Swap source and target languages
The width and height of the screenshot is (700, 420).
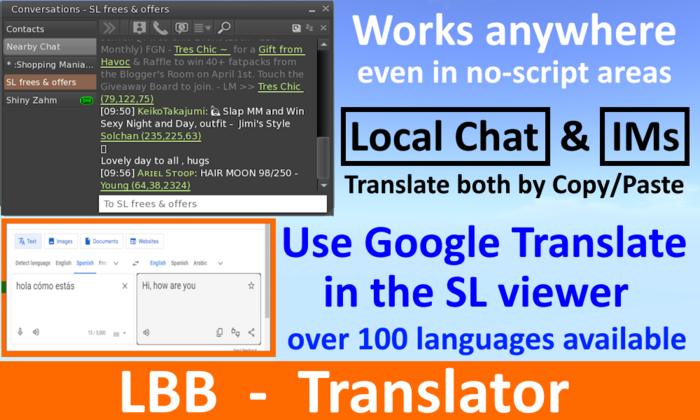pos(136,263)
